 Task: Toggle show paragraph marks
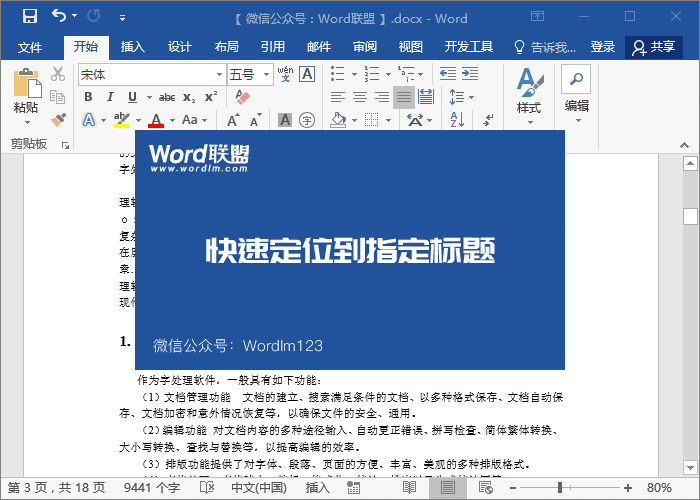[x=488, y=120]
